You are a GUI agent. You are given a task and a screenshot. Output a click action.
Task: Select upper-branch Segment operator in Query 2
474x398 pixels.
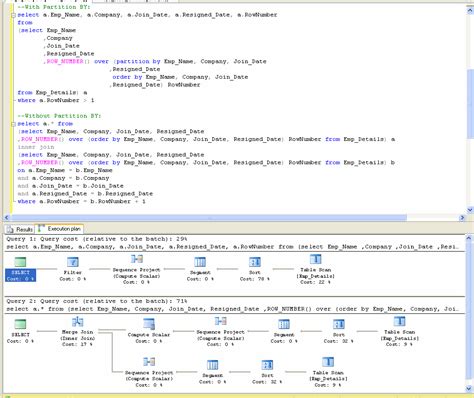coord(284,331)
